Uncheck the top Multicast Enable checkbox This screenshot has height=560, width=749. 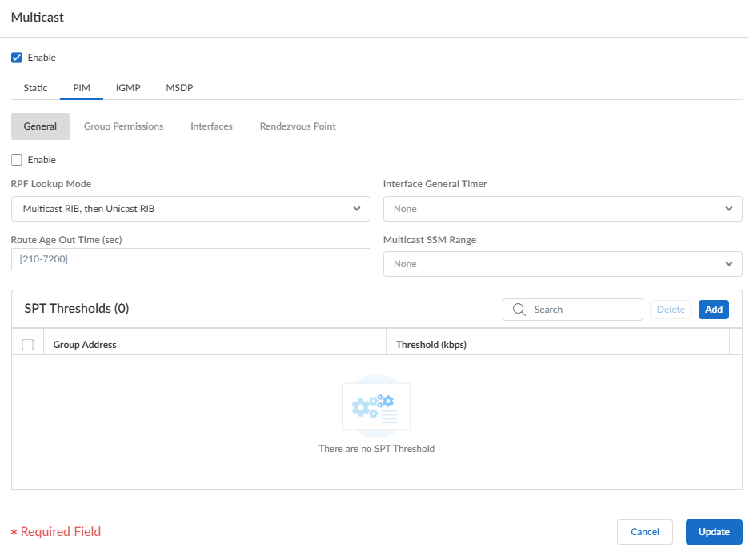pos(17,58)
